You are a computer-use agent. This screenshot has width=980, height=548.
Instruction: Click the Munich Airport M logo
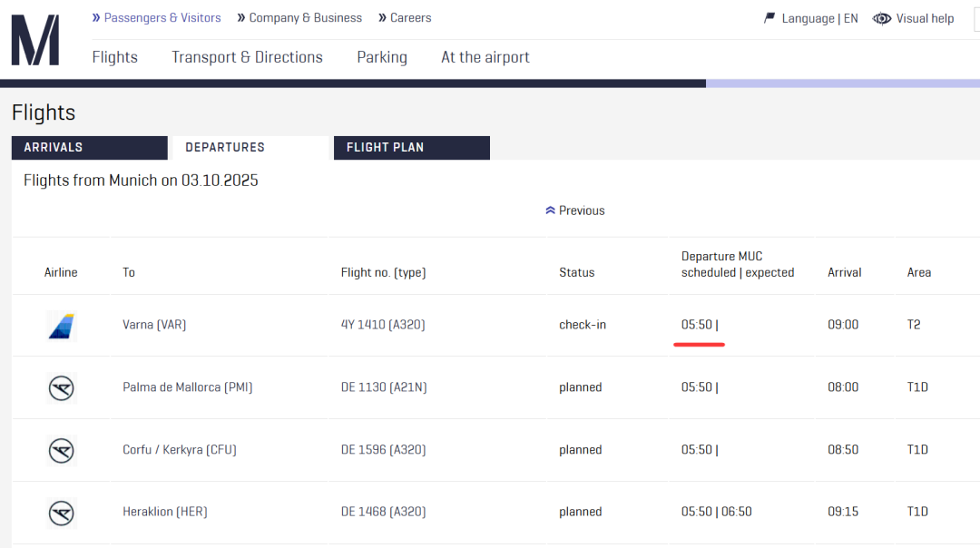pyautogui.click(x=35, y=41)
